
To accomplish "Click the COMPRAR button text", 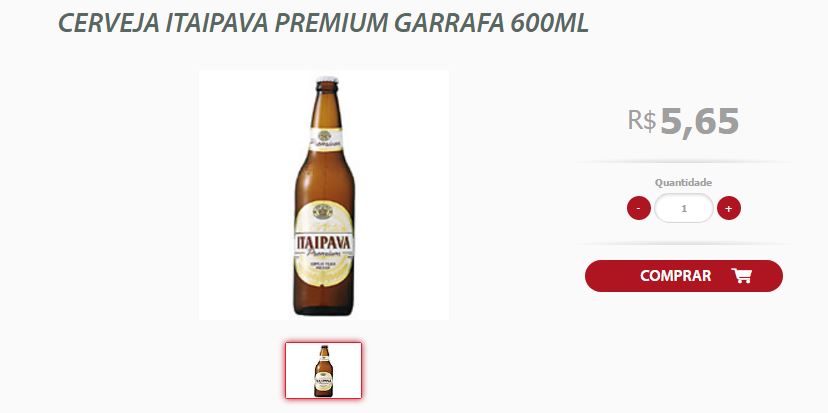I will (675, 276).
